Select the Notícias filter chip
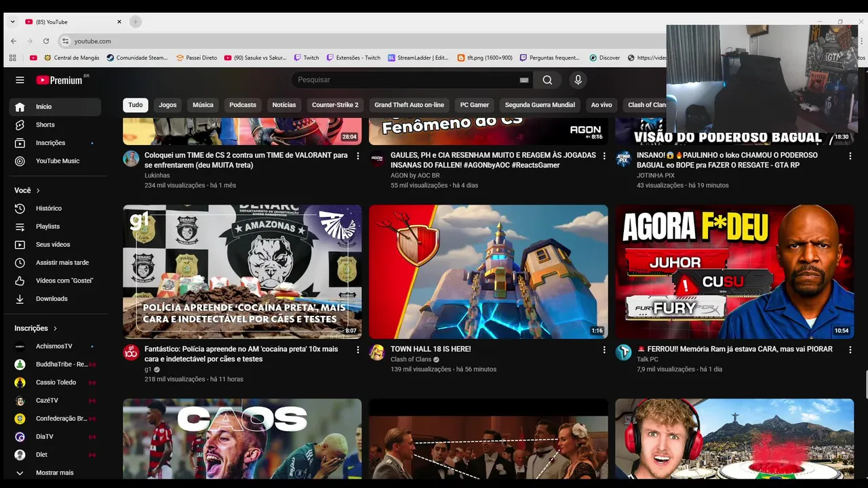Viewport: 868px width, 488px height. coord(284,105)
